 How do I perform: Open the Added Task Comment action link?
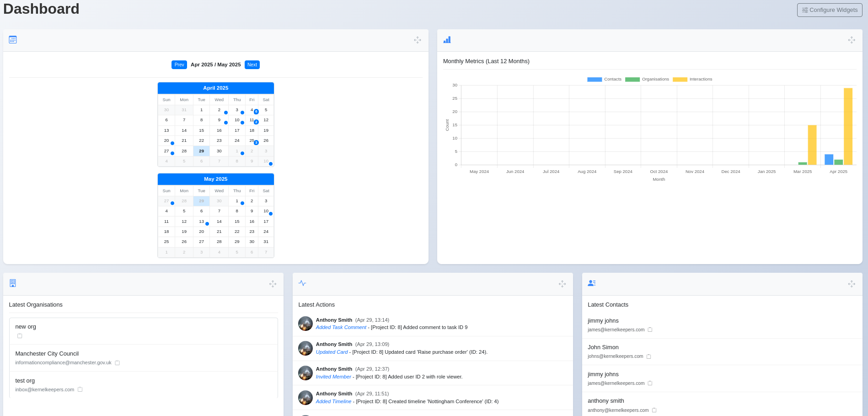tap(341, 327)
